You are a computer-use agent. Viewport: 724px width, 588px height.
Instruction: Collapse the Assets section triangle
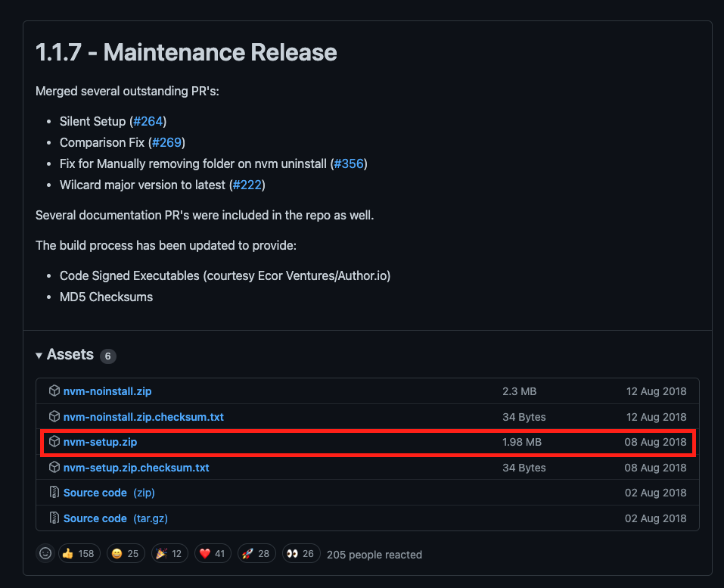coord(39,355)
